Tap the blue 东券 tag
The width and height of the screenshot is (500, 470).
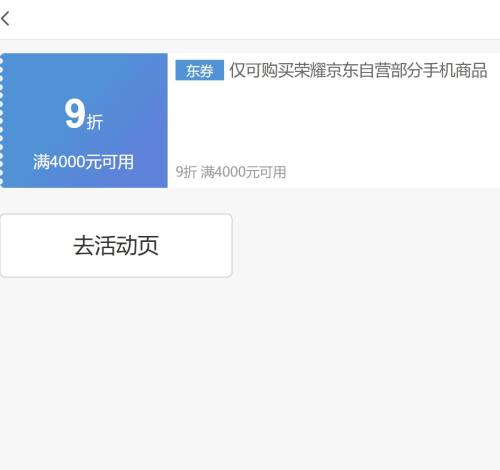pyautogui.click(x=199, y=70)
